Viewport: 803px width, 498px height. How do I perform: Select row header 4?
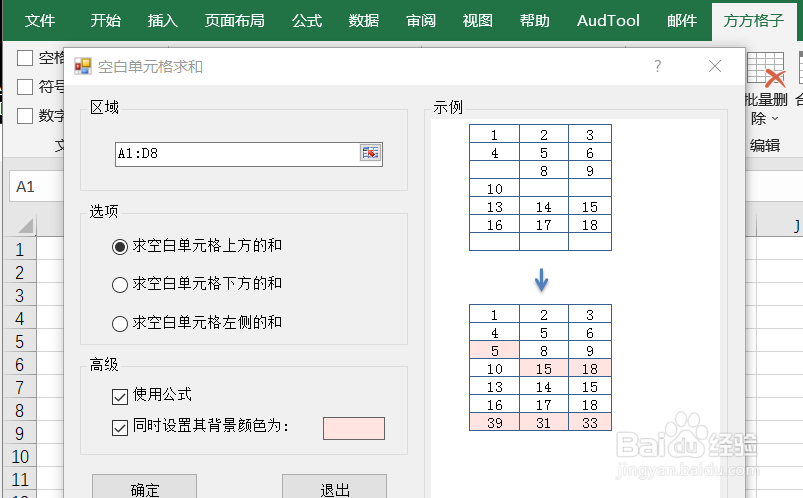19,319
